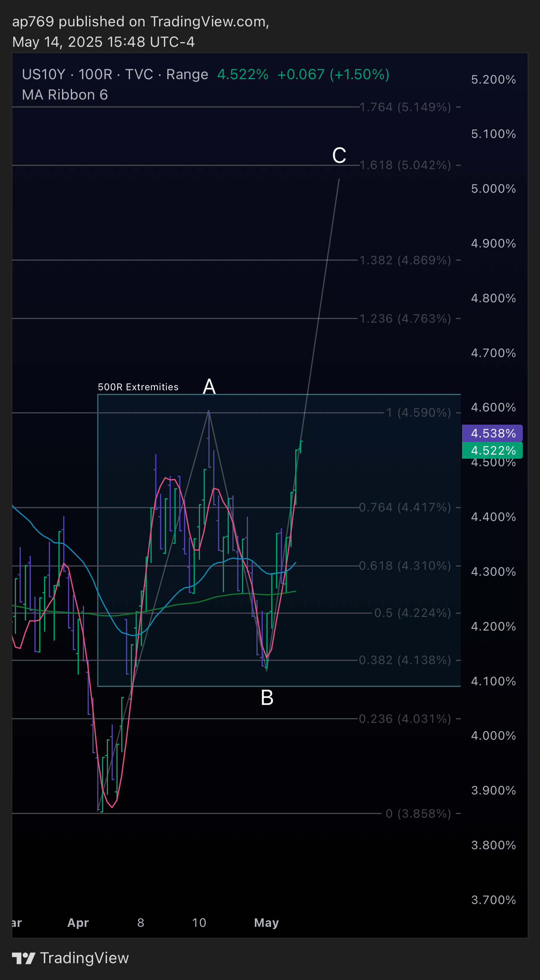
Task: Select the purple 4.538% price tag
Action: [x=492, y=433]
